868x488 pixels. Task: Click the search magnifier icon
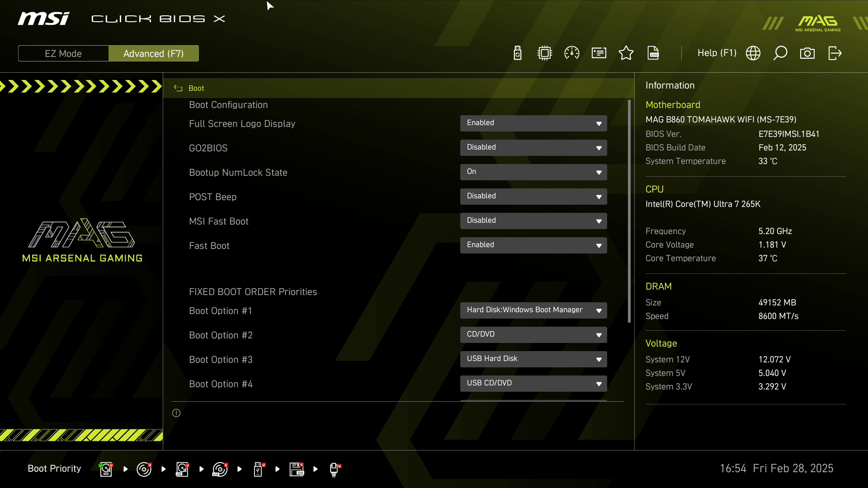(x=780, y=53)
